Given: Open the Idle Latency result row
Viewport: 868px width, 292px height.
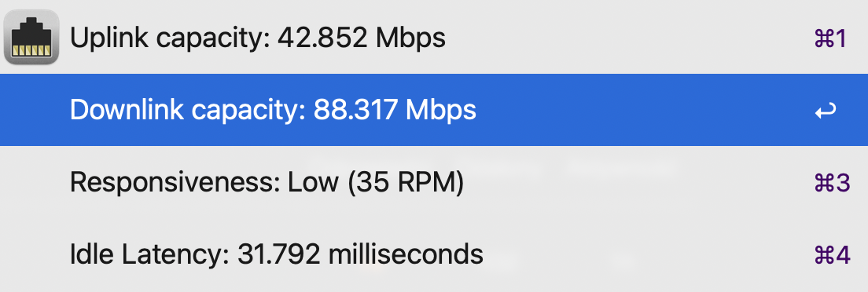Looking at the screenshot, I should tap(434, 254).
